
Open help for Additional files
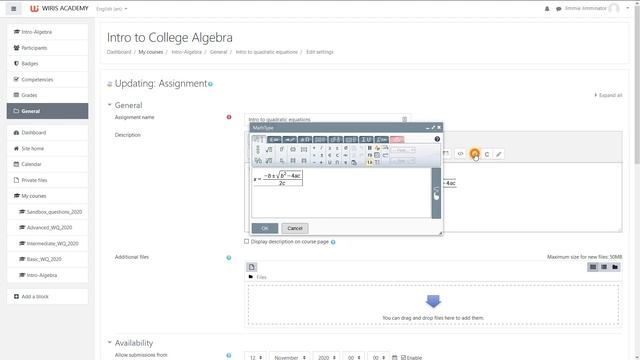click(x=229, y=258)
